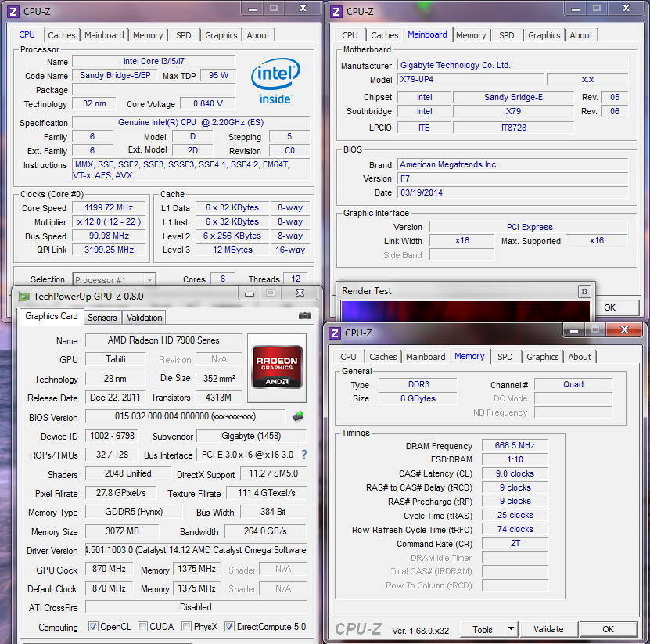Toggle the PhysX checkbox
650x644 pixels.
187,626
